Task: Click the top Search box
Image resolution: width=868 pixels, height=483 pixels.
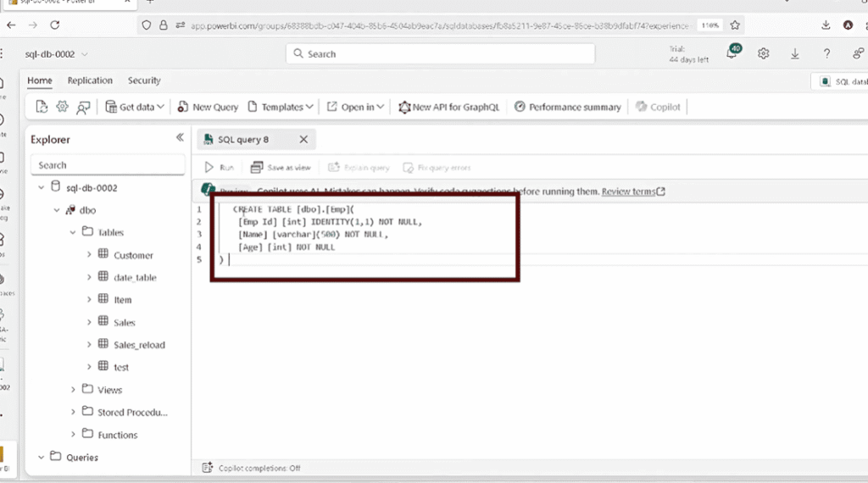Action: [441, 53]
